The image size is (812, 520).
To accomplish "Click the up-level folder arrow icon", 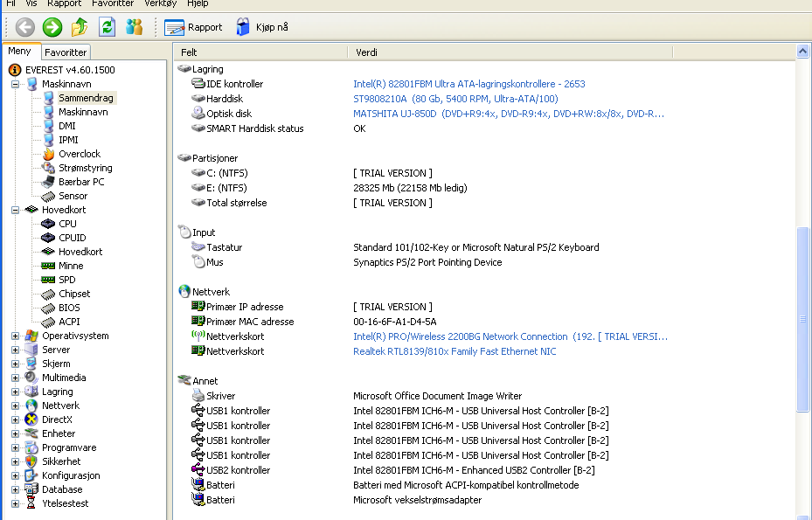I will point(80,27).
